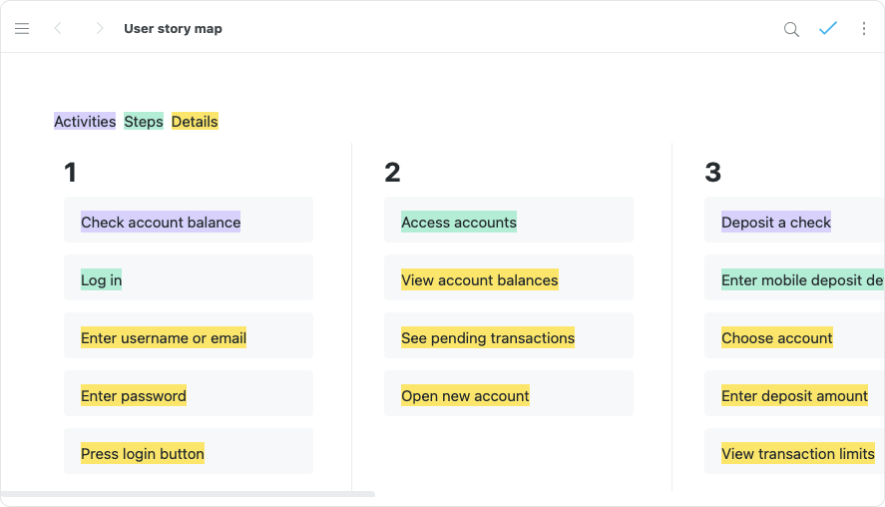
Task: Select the Log in step card
Action: click(x=188, y=280)
